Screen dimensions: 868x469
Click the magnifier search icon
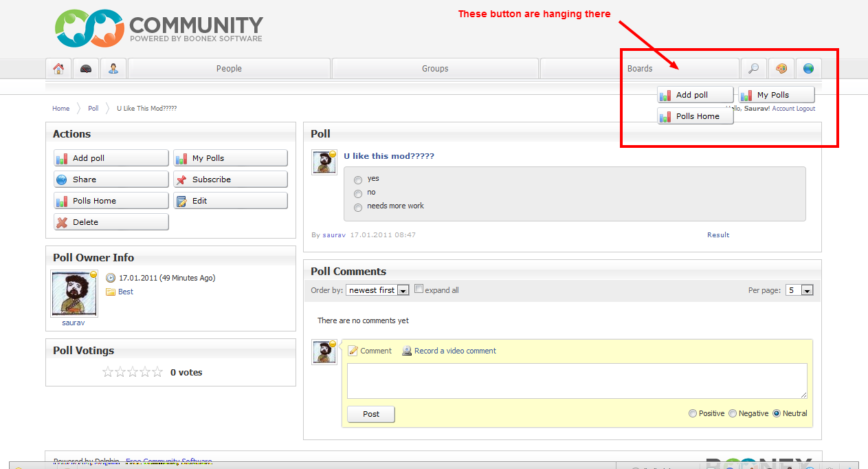753,69
